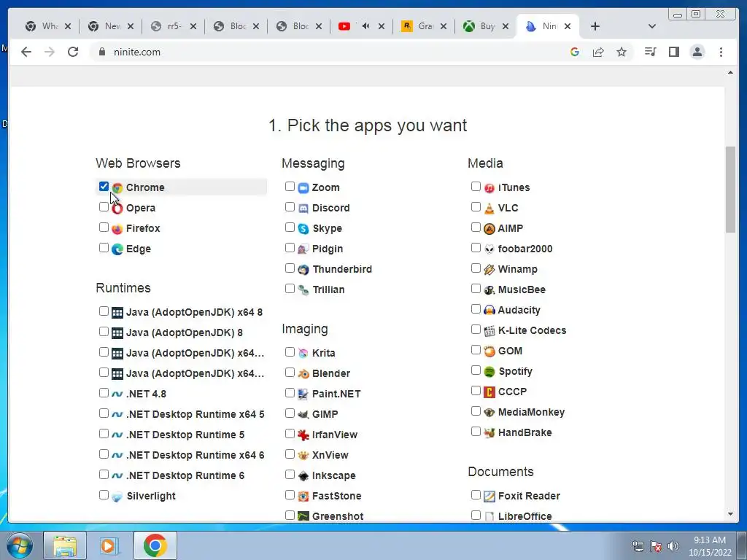
Task: Close the Ninite tab
Action: click(x=568, y=26)
